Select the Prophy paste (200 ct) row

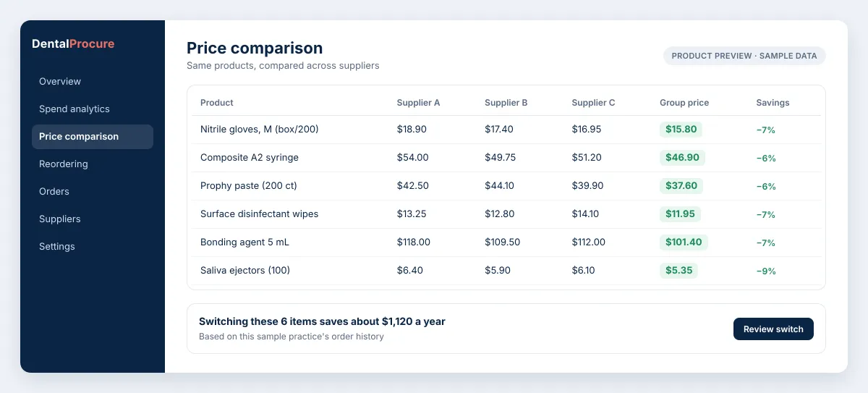pyautogui.click(x=506, y=186)
